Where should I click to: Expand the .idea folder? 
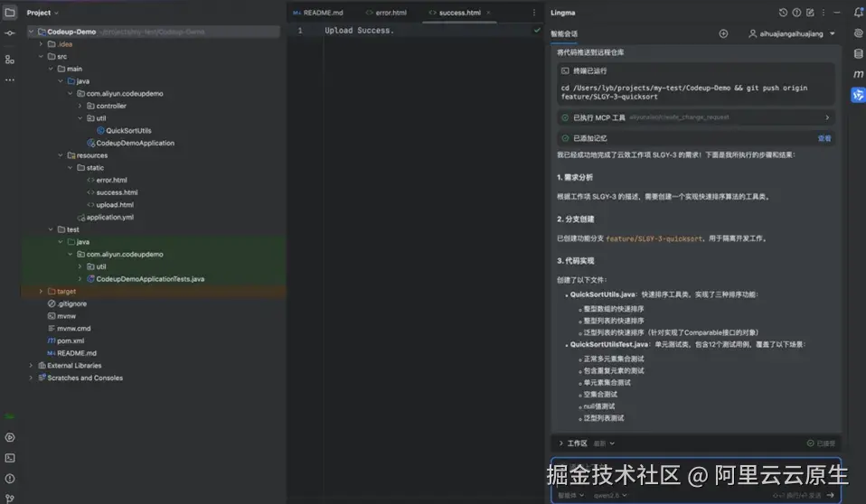[x=41, y=44]
